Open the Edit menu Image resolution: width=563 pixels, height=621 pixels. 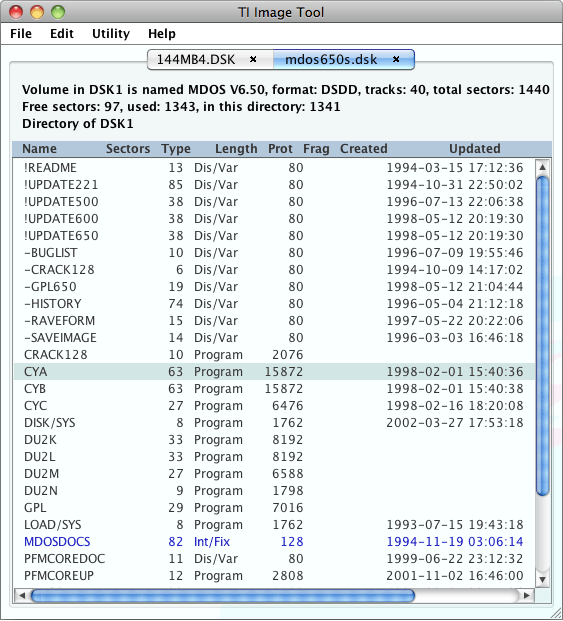point(62,34)
